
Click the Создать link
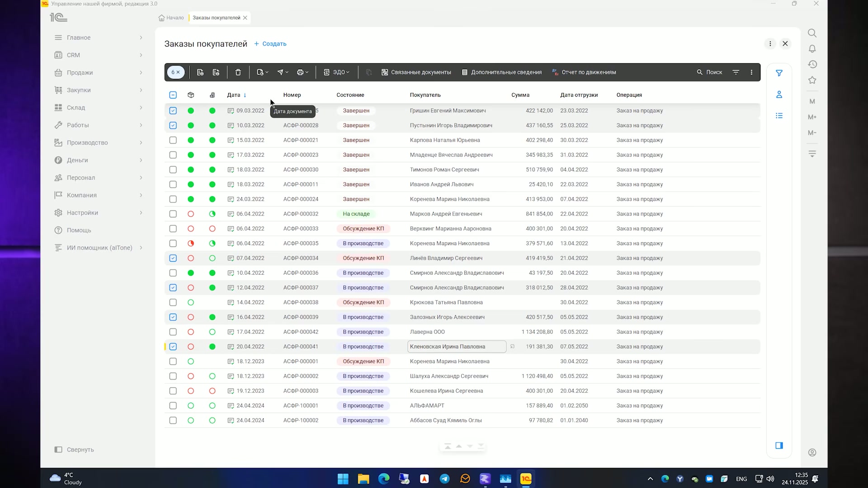(270, 44)
